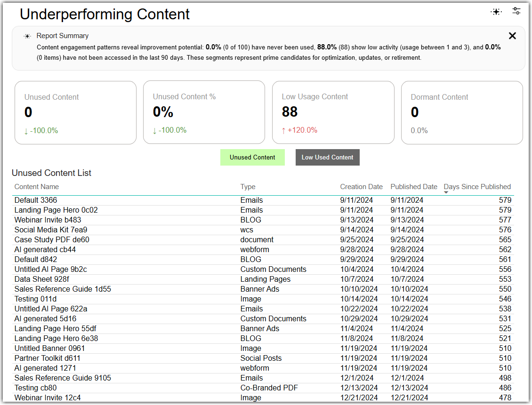532x405 pixels.
Task: Switch to the Low Used Content tab
Action: (x=327, y=157)
